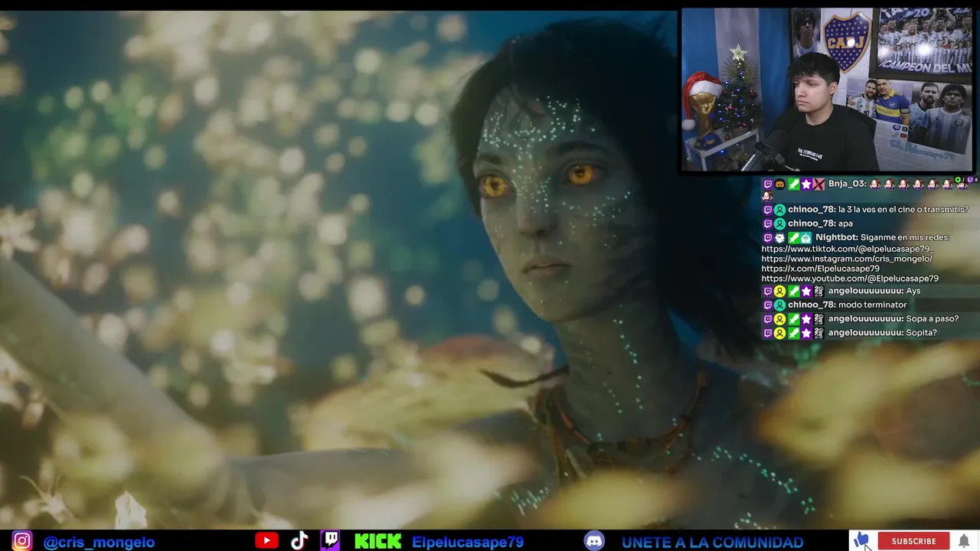The width and height of the screenshot is (980, 551).
Task: Click the green KICK logo
Action: point(377,542)
